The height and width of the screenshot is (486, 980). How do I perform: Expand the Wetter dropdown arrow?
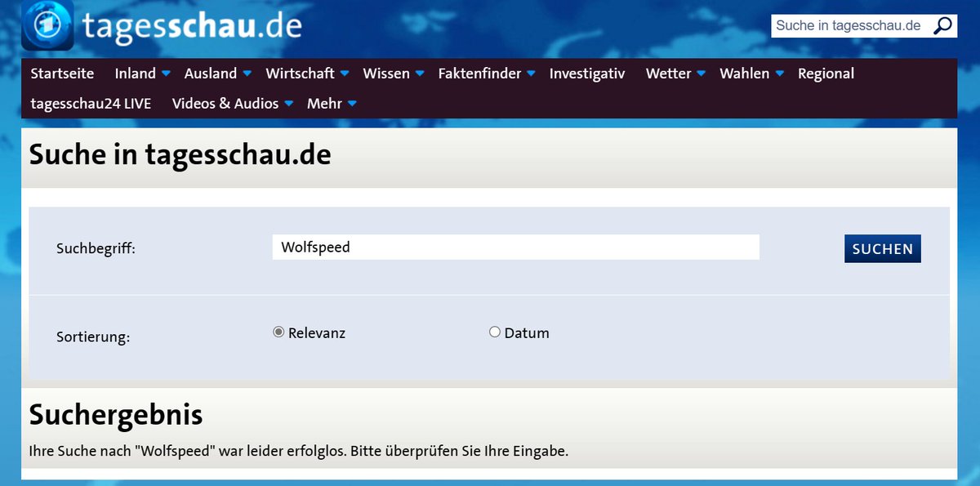click(702, 74)
